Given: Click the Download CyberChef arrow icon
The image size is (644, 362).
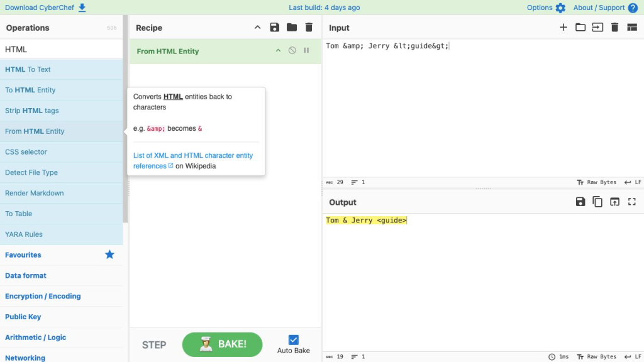Looking at the screenshot, I should coord(82,8).
